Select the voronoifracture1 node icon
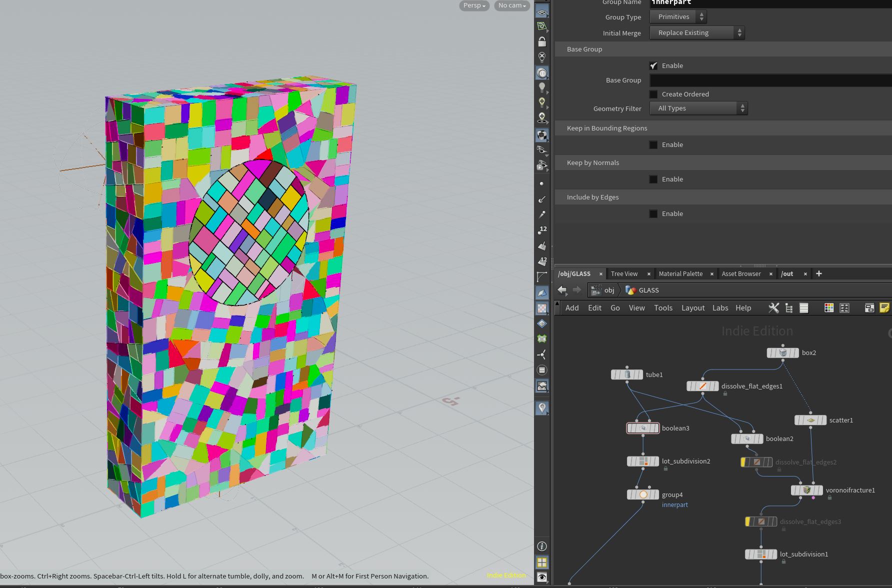Screen dimensions: 892x588 [806, 490]
